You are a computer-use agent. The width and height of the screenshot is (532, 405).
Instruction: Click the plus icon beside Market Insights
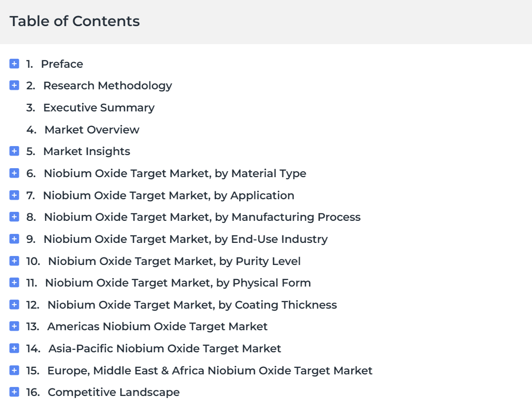14,151
